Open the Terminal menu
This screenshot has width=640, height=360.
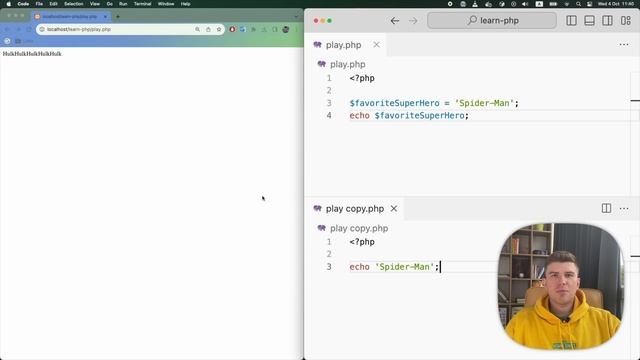pos(142,4)
